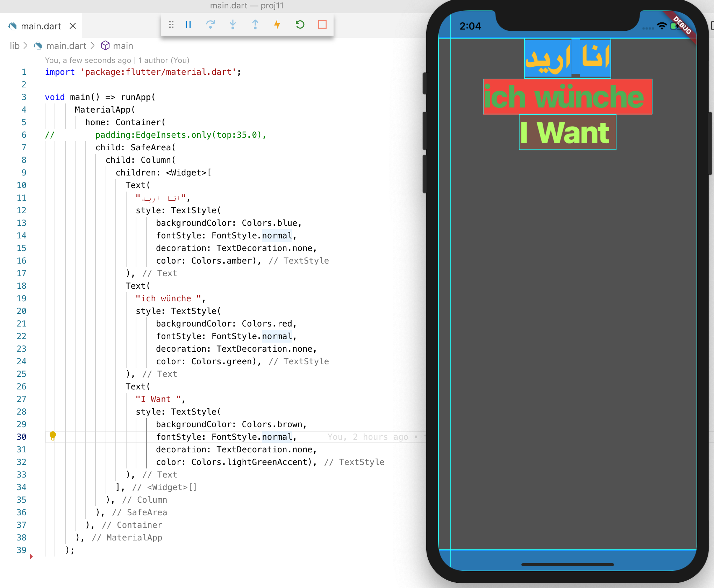
Task: Select line number 30 in the gutter
Action: click(22, 436)
